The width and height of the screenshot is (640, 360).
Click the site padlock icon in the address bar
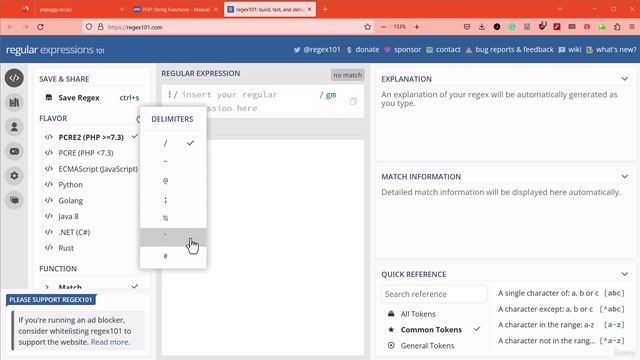pyautogui.click(x=100, y=27)
